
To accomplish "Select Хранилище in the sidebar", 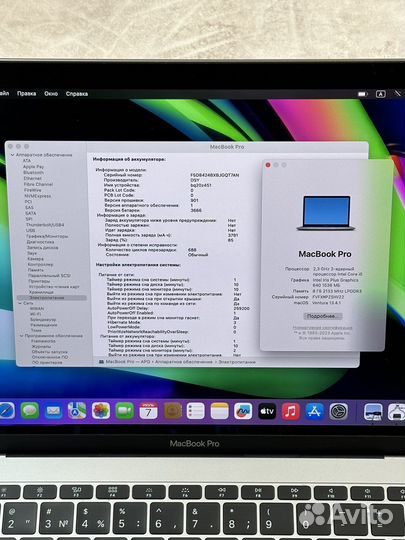I will tap(41, 292).
